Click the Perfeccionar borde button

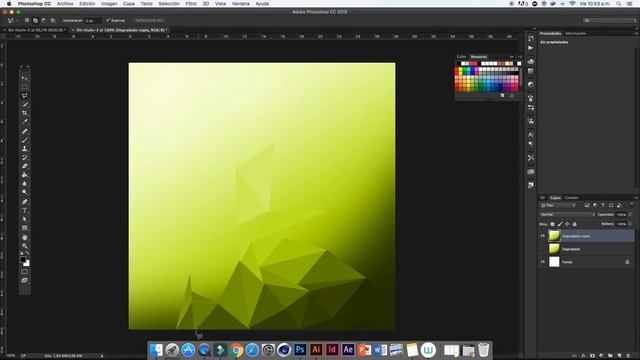149,20
